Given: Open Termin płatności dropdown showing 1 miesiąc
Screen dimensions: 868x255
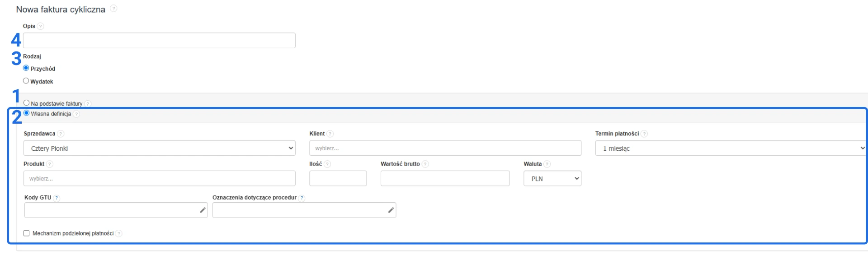Looking at the screenshot, I should tap(731, 148).
